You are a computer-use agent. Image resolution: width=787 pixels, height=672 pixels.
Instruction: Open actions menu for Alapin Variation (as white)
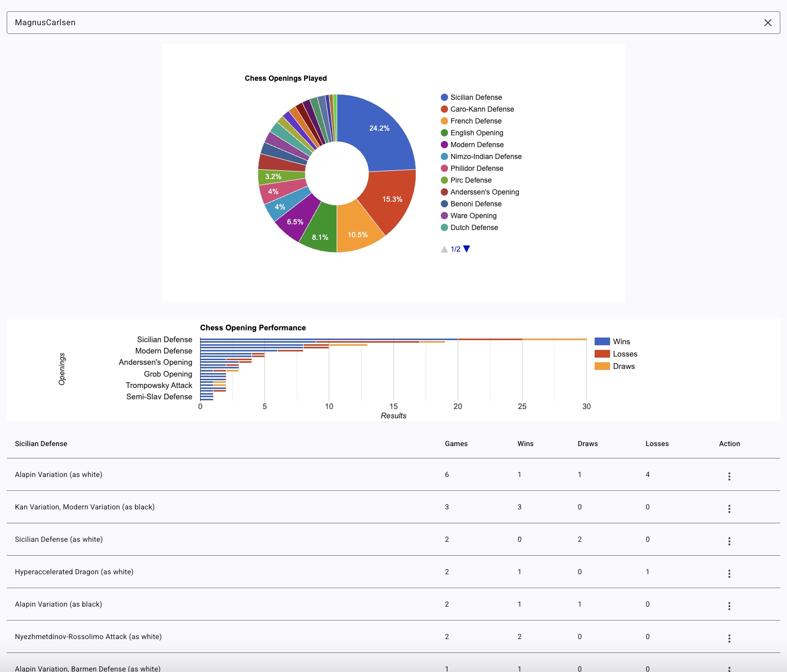coord(729,476)
